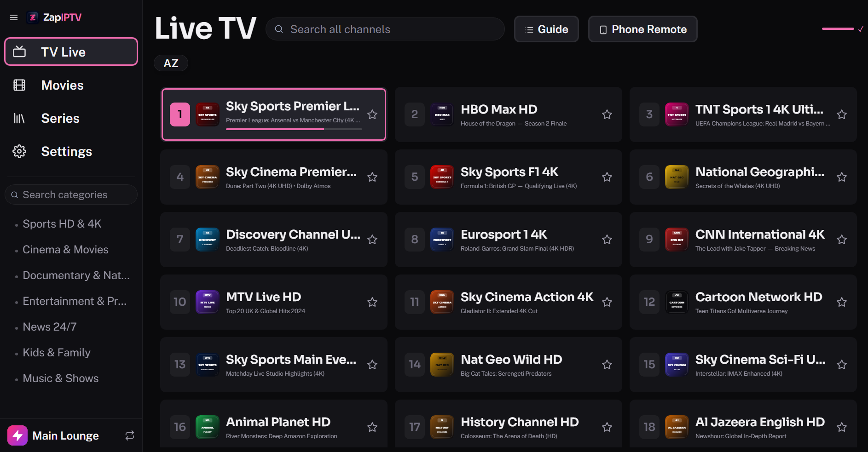Click the National Geographic channel logo
868x452 pixels.
[677, 177]
